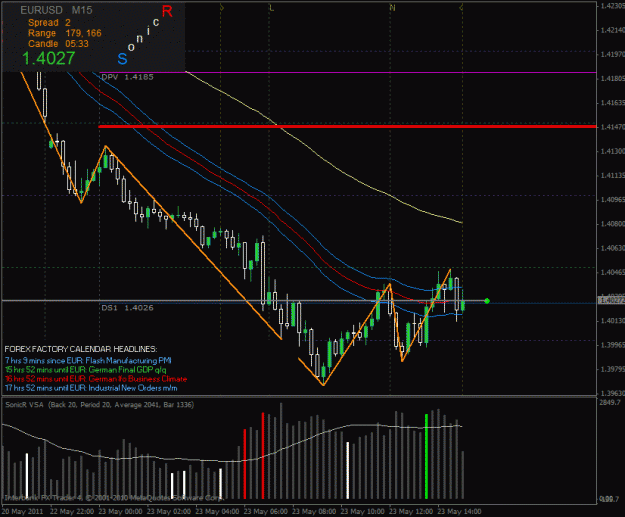Select the thick red horizontal resistance line

pos(347,126)
